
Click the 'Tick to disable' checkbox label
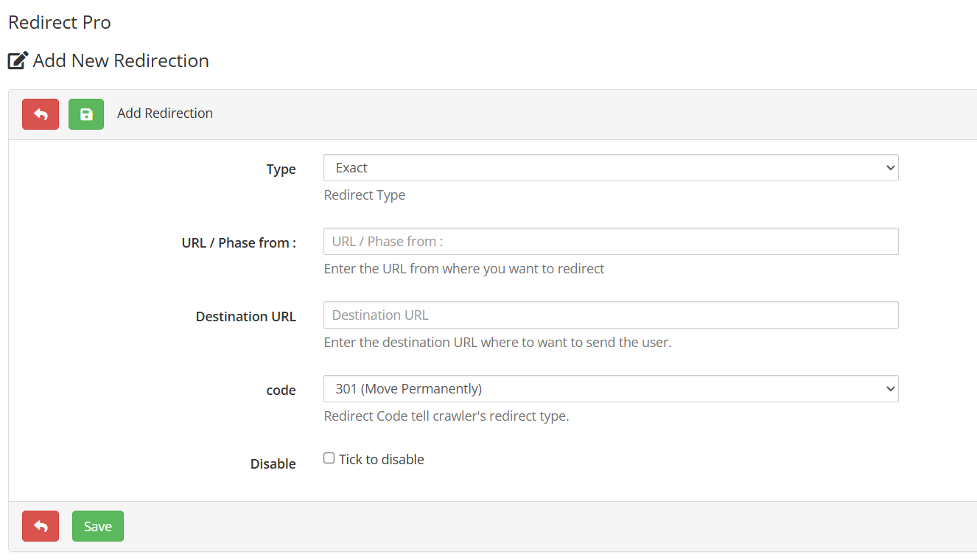[382, 459]
